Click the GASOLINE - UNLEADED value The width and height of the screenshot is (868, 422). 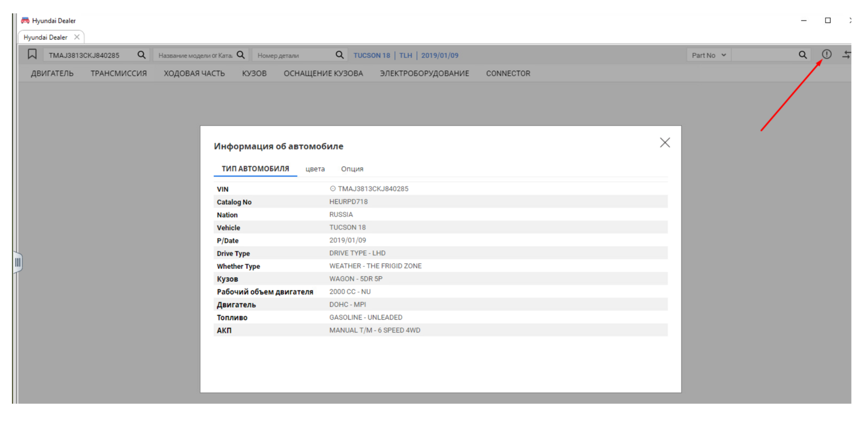(x=366, y=318)
